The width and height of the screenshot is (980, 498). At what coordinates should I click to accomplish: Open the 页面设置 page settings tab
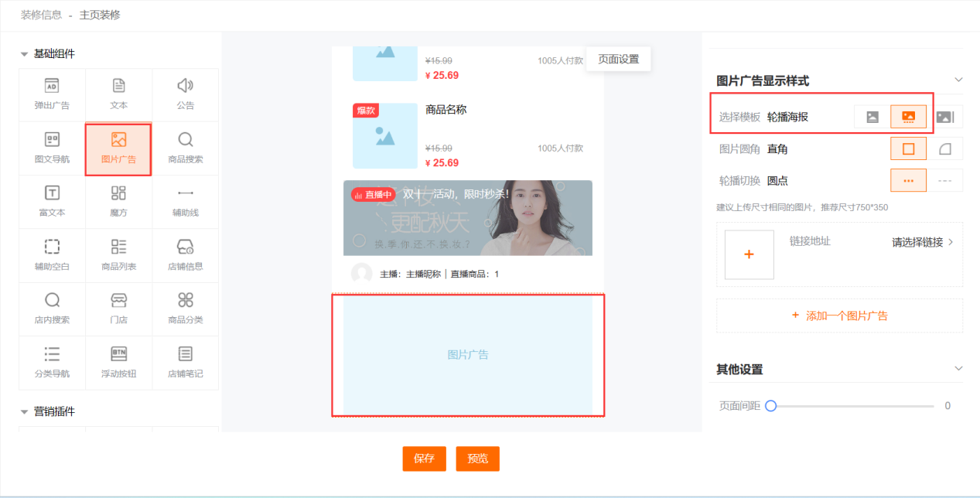coord(618,60)
